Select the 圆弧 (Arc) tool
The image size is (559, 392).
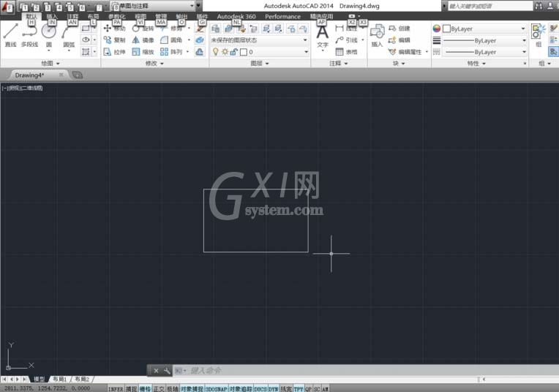click(x=69, y=36)
